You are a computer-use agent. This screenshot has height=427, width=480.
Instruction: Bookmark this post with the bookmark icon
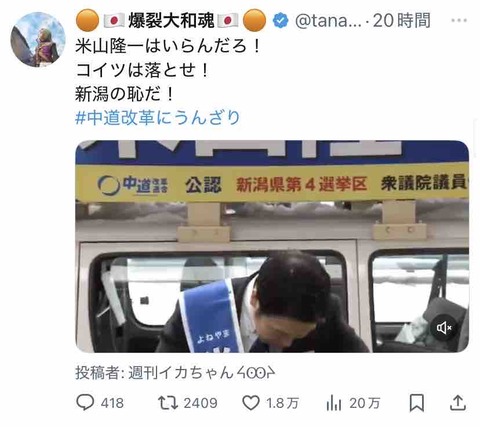(x=417, y=403)
